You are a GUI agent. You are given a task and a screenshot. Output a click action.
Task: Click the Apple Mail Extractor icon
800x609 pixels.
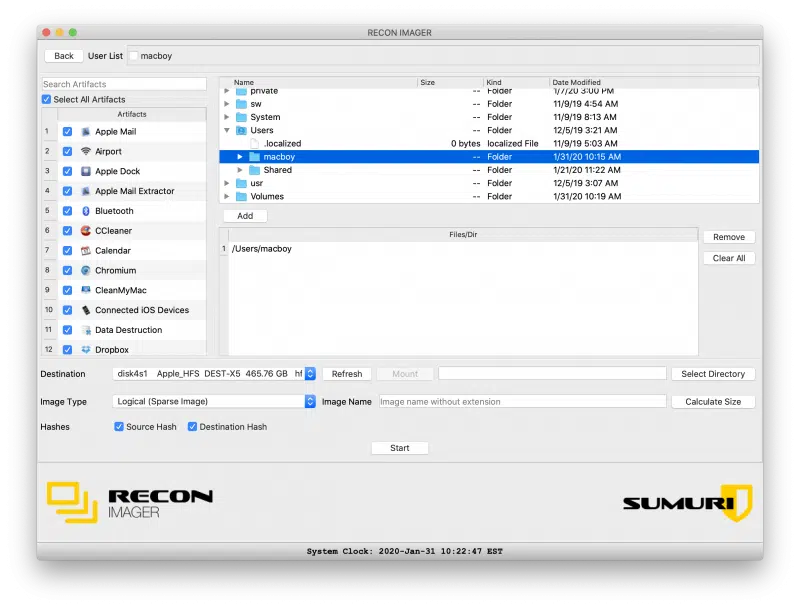click(x=86, y=191)
